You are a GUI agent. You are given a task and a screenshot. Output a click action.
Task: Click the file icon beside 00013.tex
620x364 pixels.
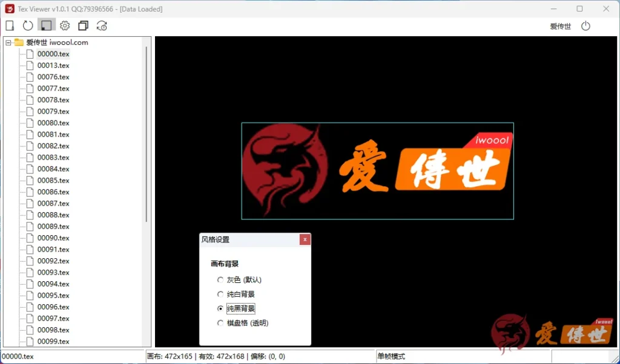pos(30,65)
